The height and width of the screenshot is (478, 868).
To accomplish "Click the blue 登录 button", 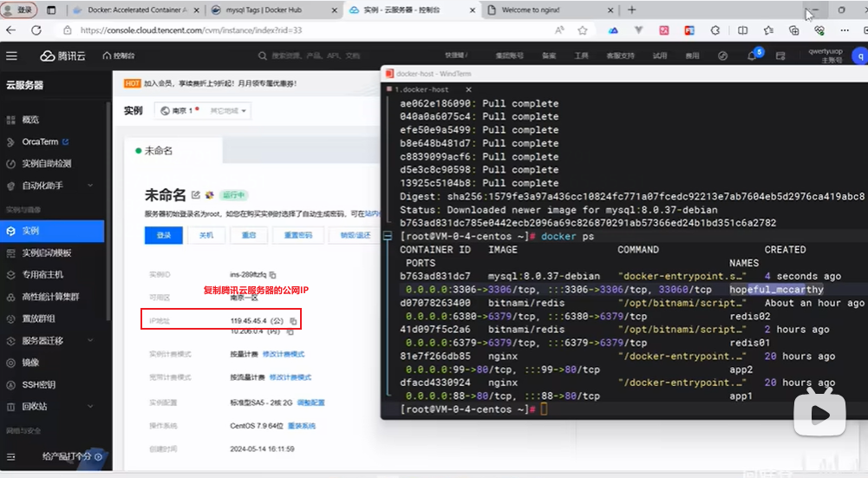I will point(163,235).
